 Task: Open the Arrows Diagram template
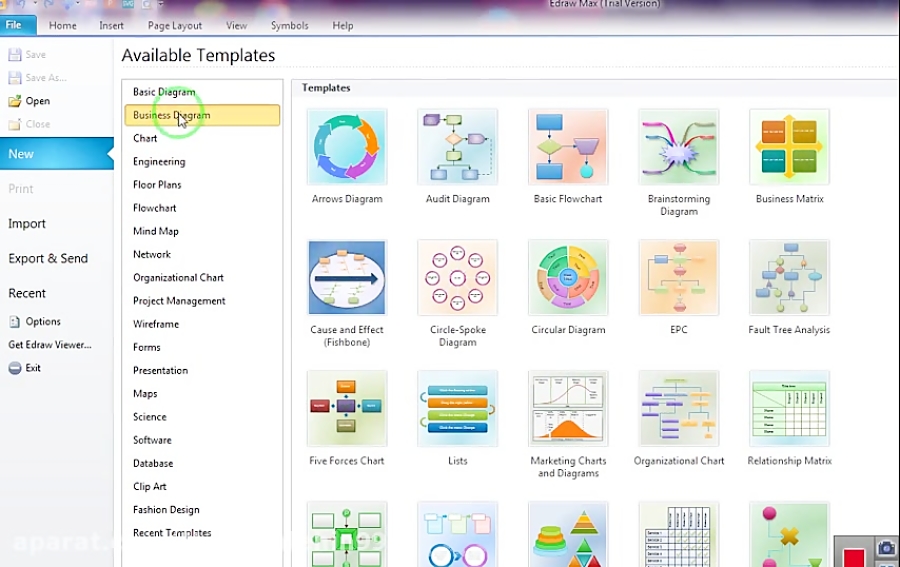[x=347, y=148]
